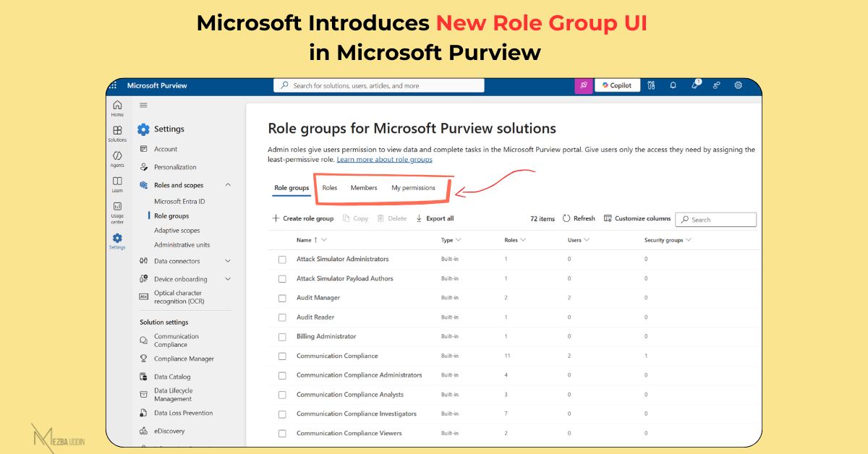
Task: Open Account settings item
Action: 166,149
